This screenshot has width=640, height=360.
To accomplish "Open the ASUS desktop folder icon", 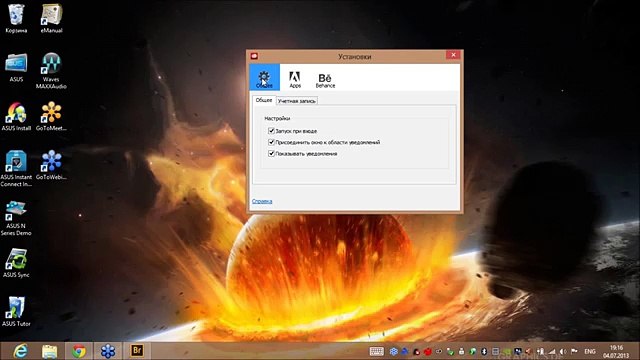I will (16, 67).
